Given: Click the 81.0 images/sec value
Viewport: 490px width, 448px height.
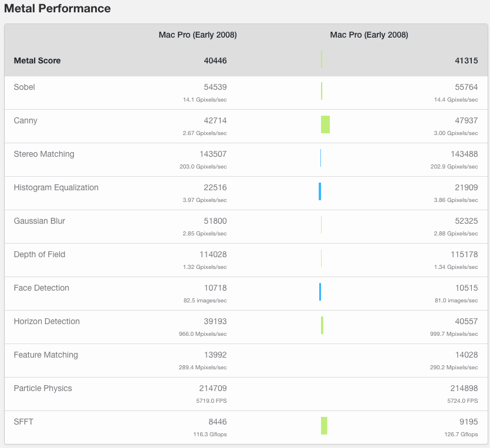Looking at the screenshot, I should tap(456, 301).
